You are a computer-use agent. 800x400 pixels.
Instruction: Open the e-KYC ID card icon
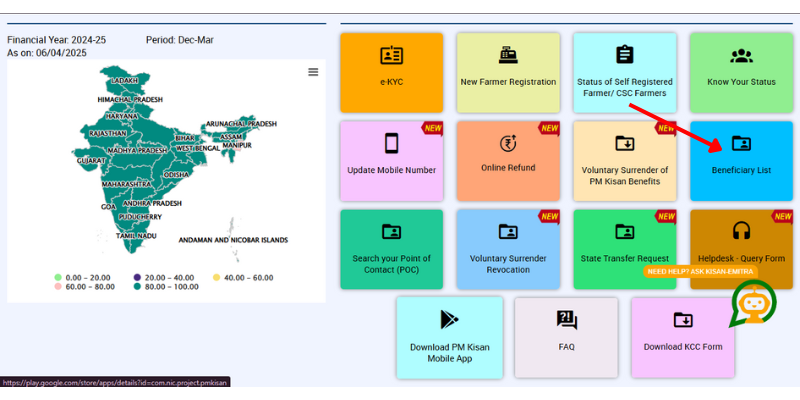point(391,55)
